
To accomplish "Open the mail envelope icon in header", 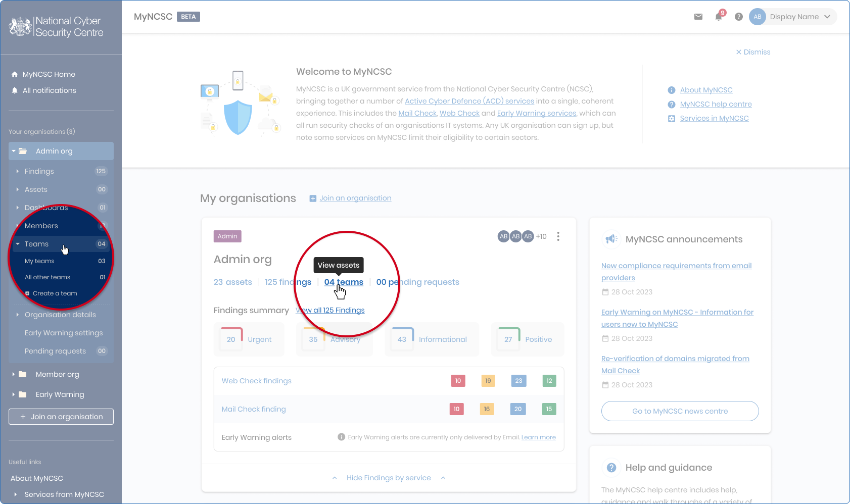I will tap(698, 17).
